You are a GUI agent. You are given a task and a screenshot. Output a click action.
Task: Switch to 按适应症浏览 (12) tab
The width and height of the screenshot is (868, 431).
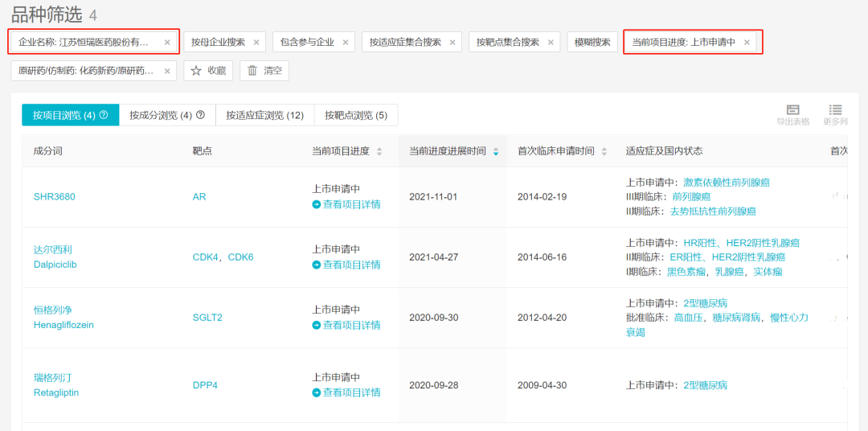click(x=265, y=115)
